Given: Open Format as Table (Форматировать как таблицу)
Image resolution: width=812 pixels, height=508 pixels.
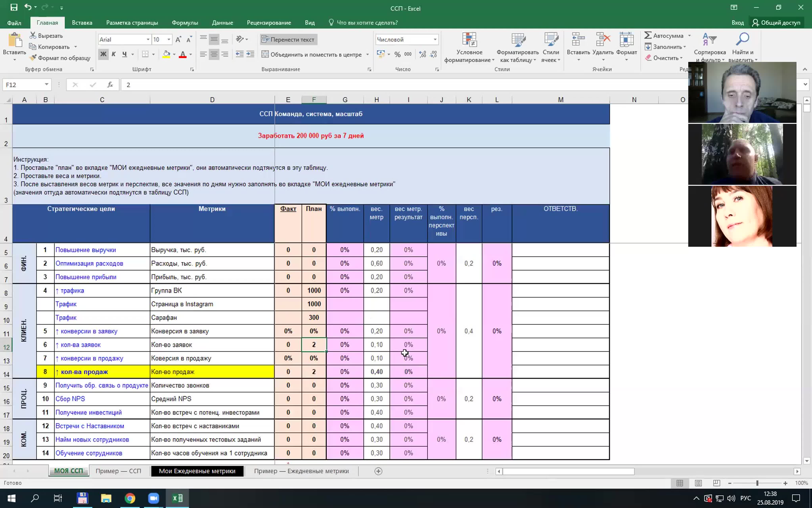Looking at the screenshot, I should coord(518,47).
